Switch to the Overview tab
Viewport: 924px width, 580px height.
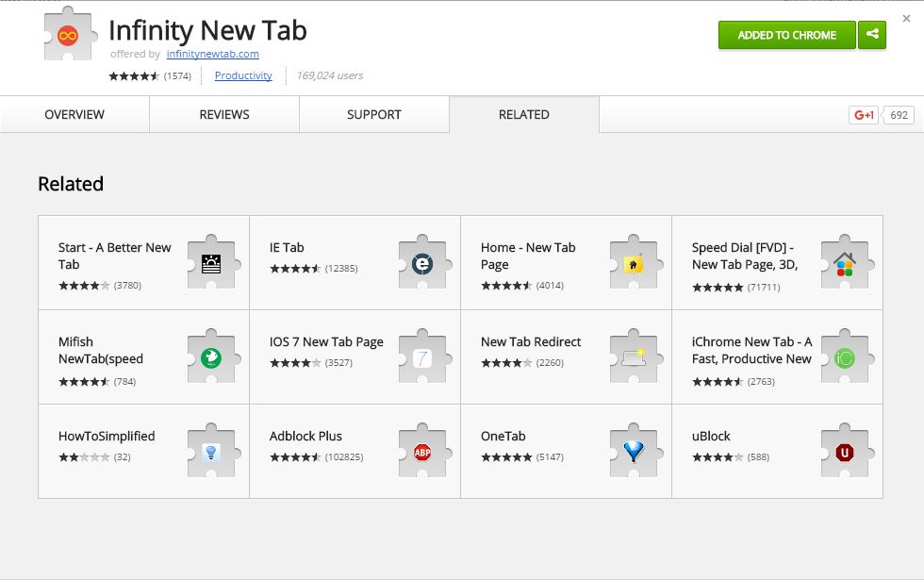coord(74,114)
